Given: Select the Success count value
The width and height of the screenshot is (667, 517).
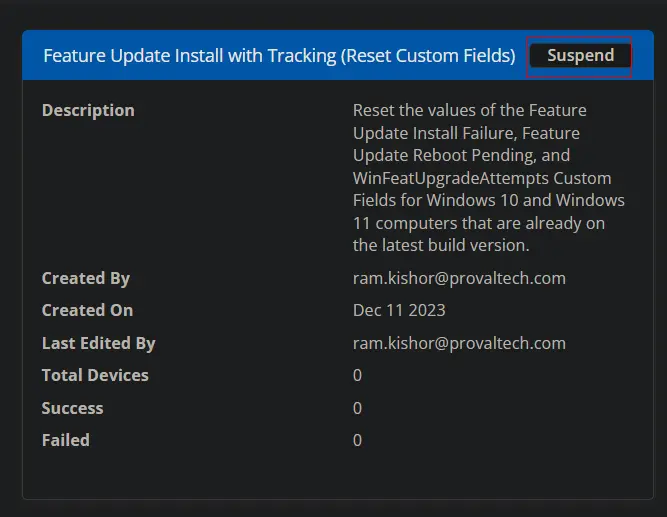Looking at the screenshot, I should 357,408.
